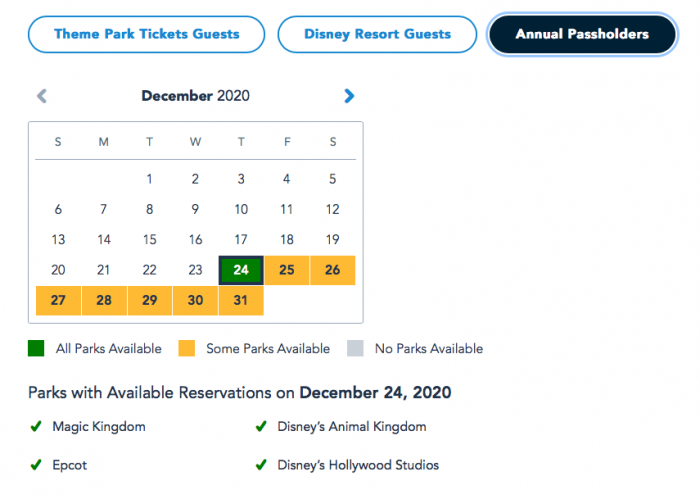Click the checkmark beside Disney's Animal Kingdom
The image size is (700, 499).
point(261,427)
